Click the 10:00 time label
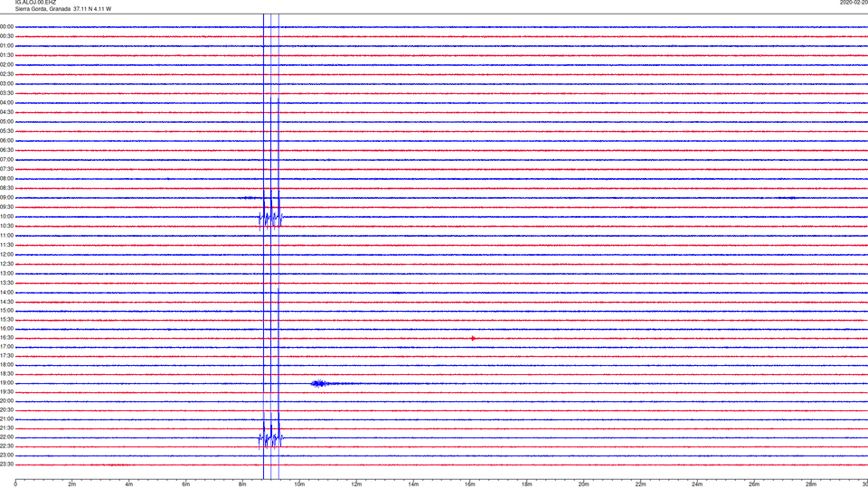This screenshot has width=868, height=488. point(6,216)
